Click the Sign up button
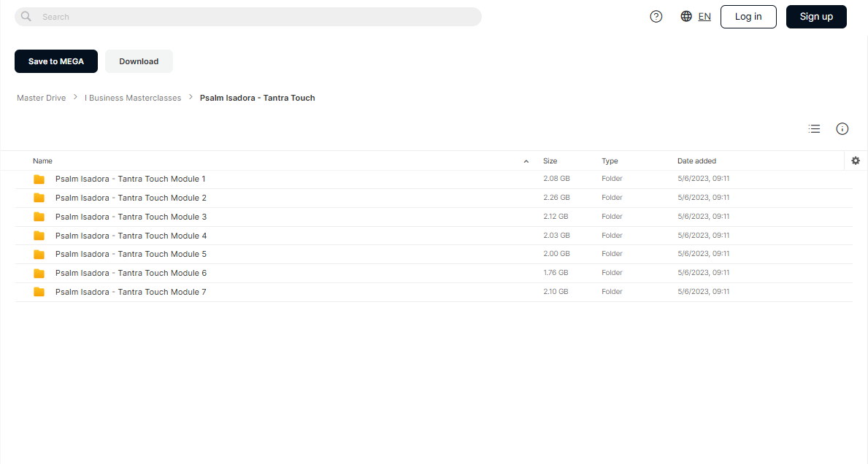 [x=816, y=17]
